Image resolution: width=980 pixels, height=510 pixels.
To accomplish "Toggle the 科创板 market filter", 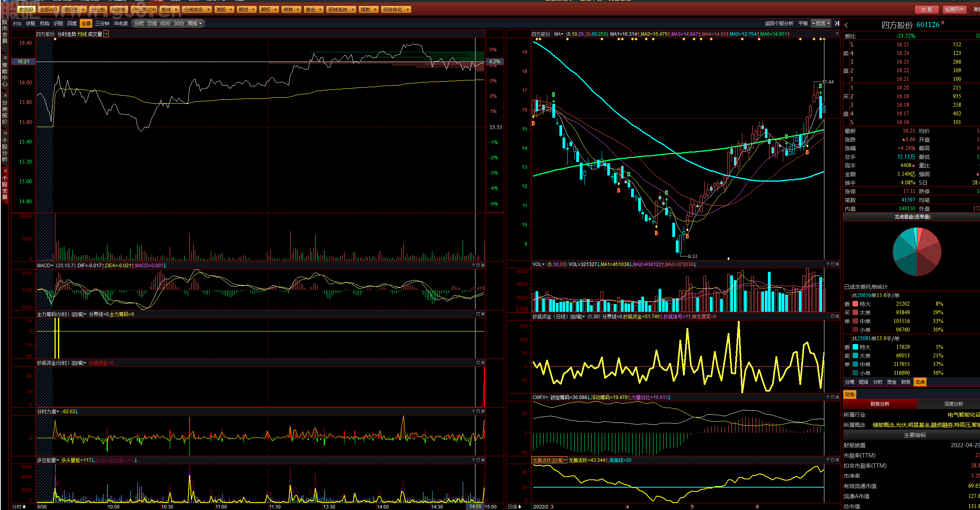I will pos(119,9).
